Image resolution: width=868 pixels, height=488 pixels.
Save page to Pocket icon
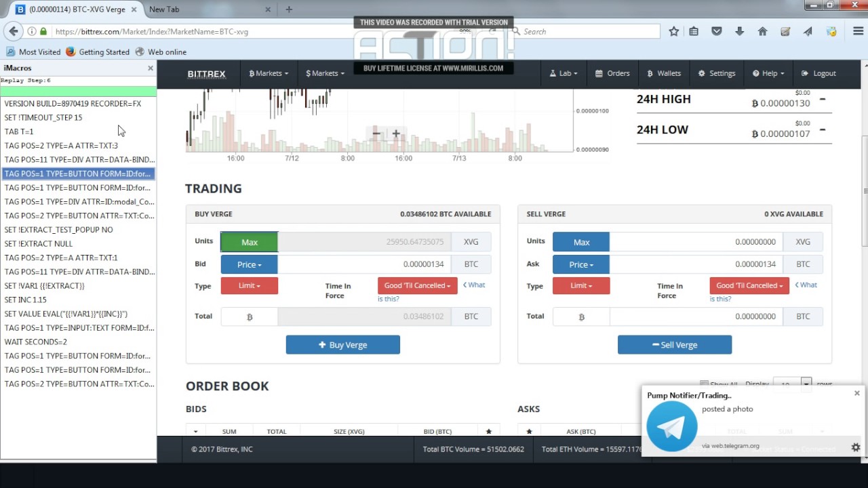click(717, 31)
